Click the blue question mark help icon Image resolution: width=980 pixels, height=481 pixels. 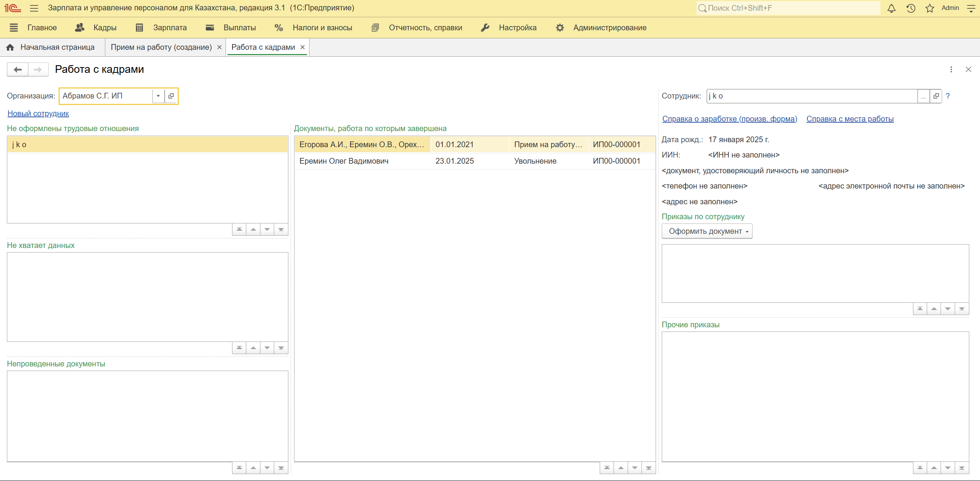point(948,96)
